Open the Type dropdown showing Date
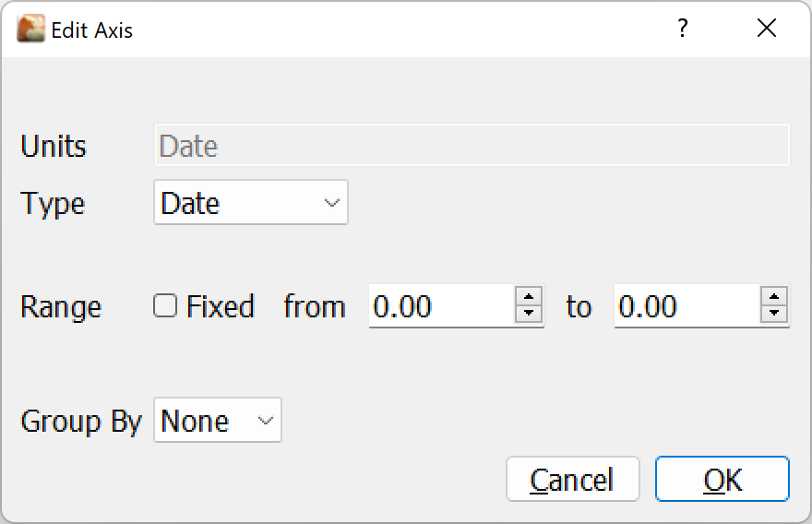Screen dimensions: 812x524 [x=250, y=203]
